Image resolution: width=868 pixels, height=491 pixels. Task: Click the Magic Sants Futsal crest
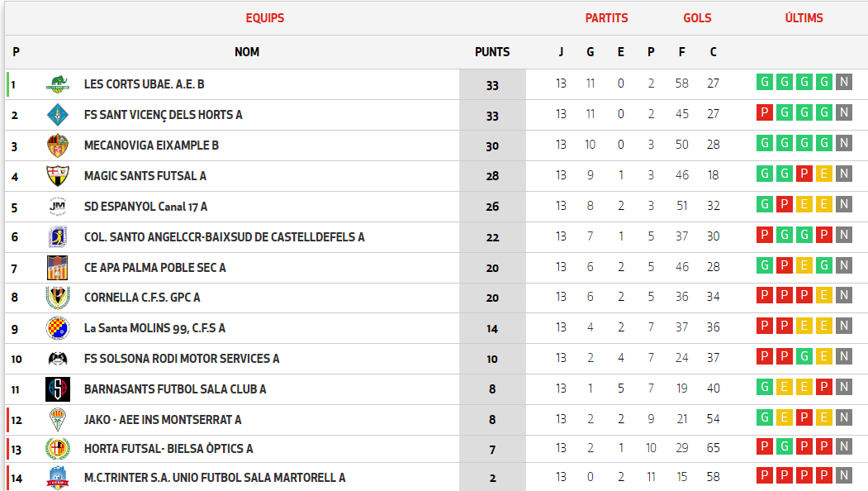click(x=58, y=175)
